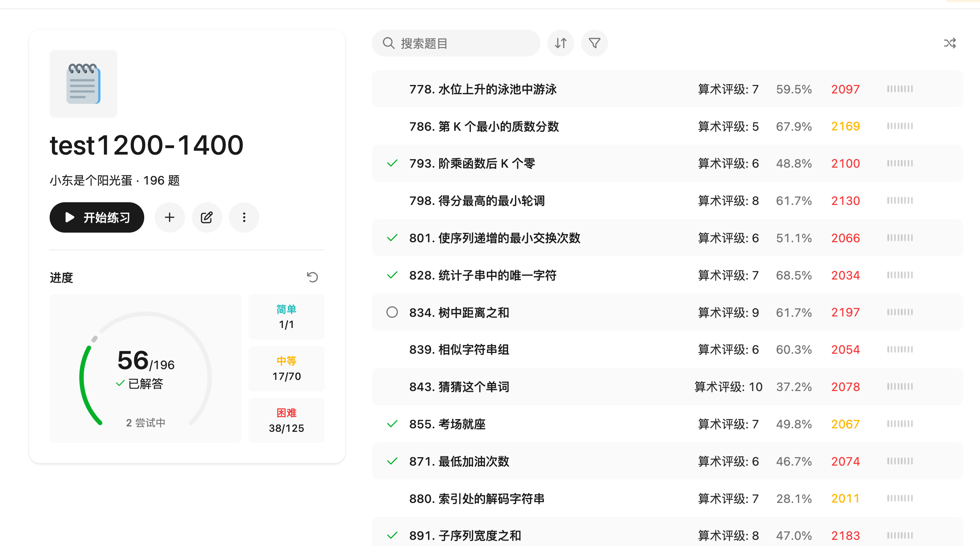
Task: Click the plus add-to-list icon
Action: click(170, 217)
